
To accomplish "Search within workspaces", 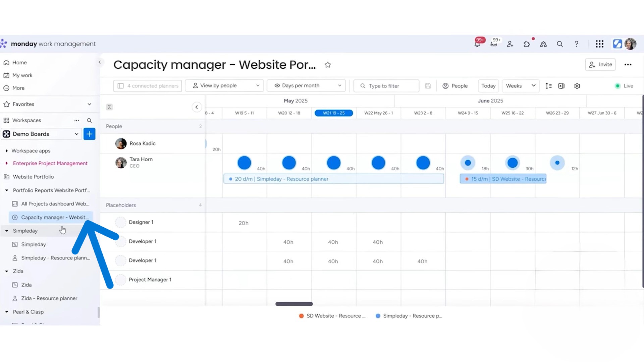I will (89, 120).
